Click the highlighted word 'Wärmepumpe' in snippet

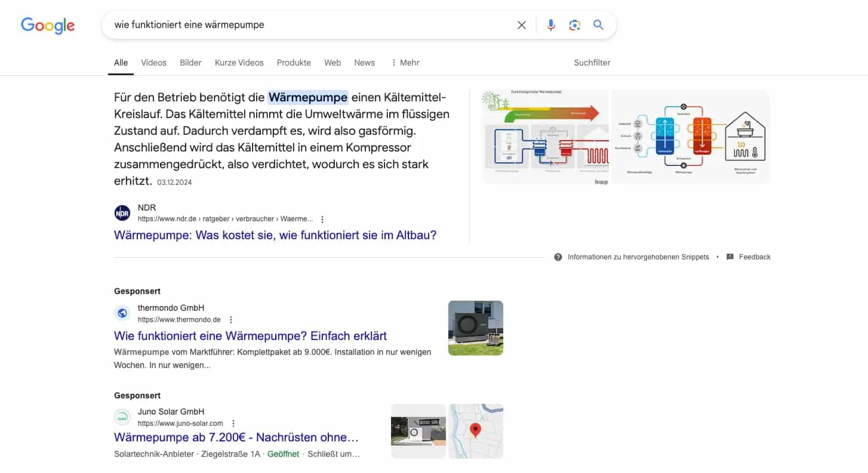click(x=308, y=97)
